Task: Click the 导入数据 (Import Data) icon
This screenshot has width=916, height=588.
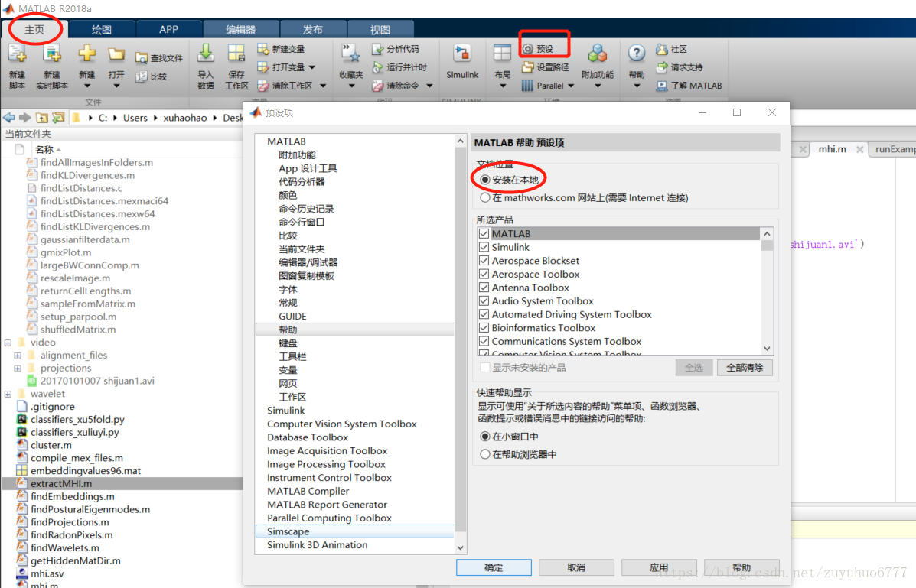Action: 206,55
